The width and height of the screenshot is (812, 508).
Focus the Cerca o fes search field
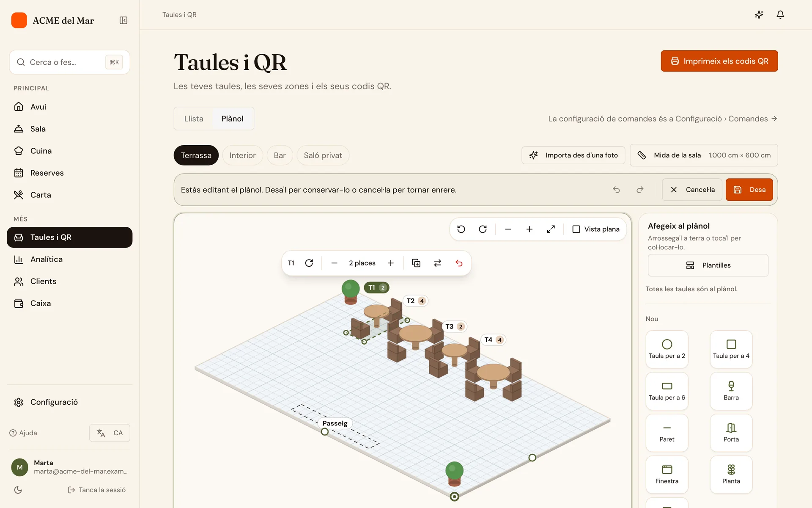[x=69, y=62]
